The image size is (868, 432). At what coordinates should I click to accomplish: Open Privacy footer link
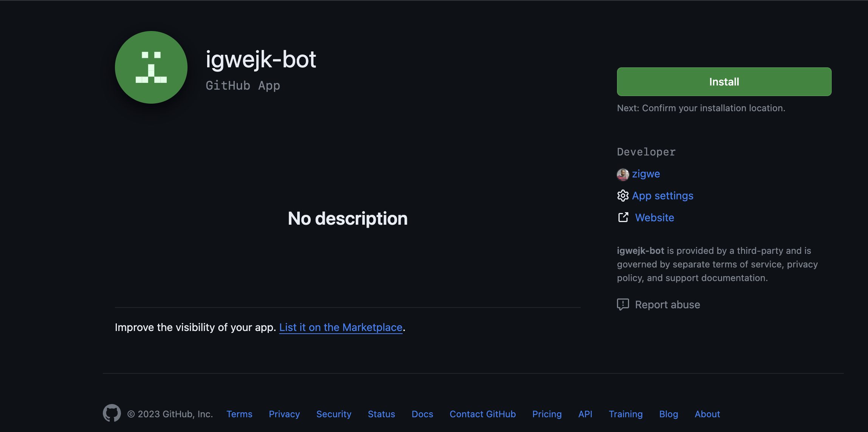284,414
